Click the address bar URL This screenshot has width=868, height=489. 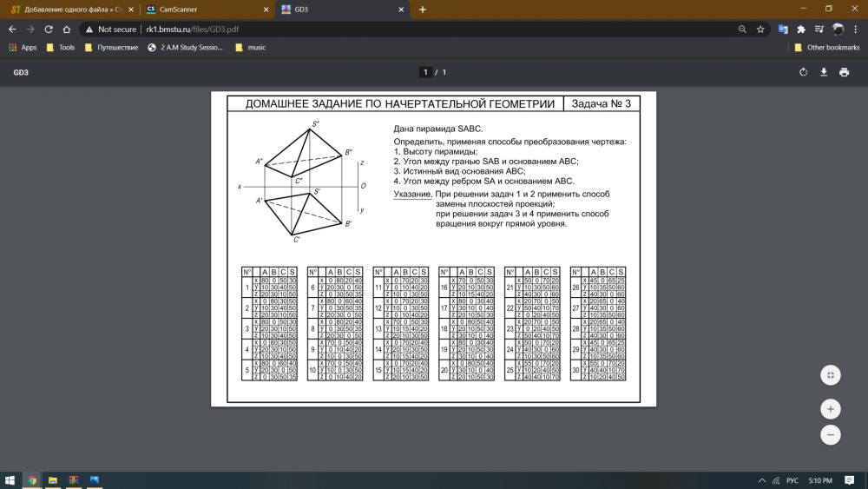point(191,29)
